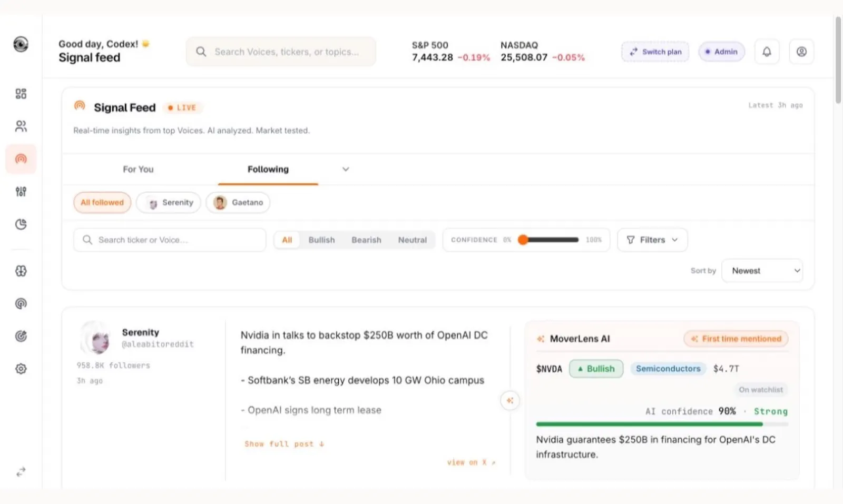Click the $4.7T market cap value
This screenshot has height=504, width=843.
click(x=726, y=369)
